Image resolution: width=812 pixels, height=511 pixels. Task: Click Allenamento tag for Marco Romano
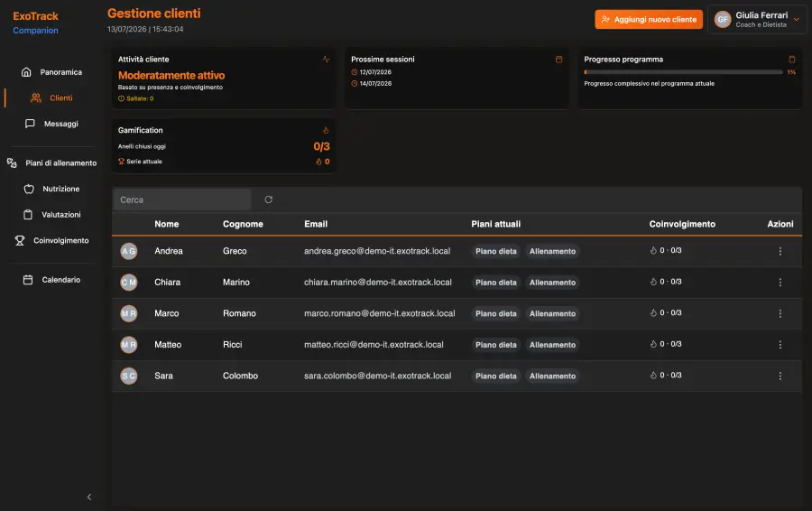552,313
